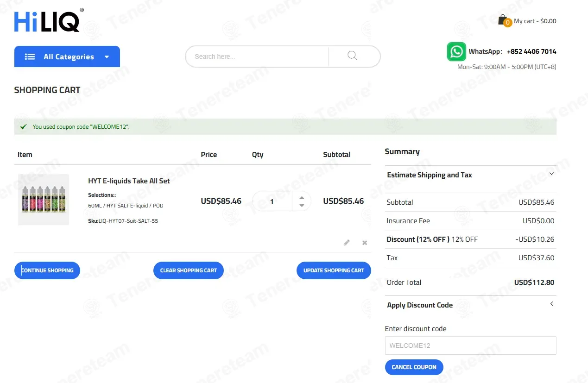Remove item with the X icon

(x=365, y=243)
